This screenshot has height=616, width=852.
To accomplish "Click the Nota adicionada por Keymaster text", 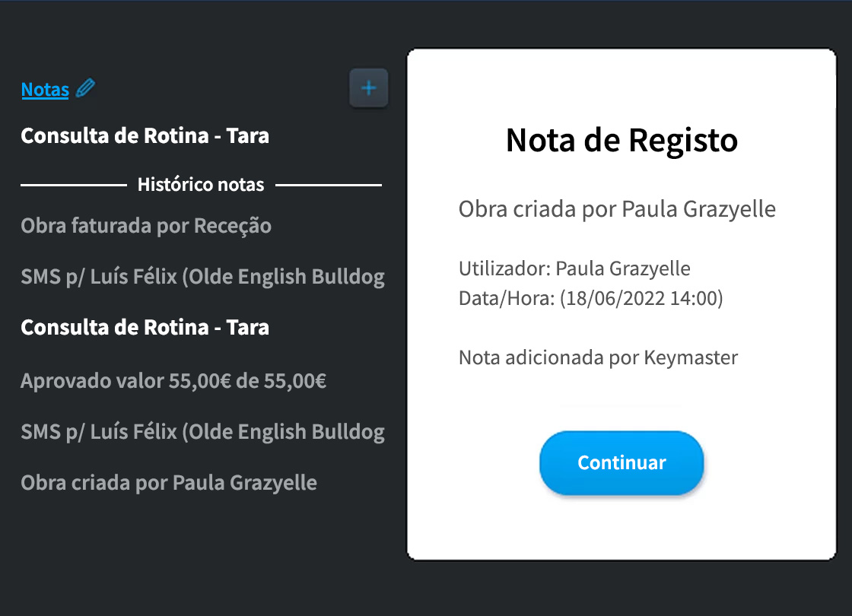I will (x=598, y=357).
